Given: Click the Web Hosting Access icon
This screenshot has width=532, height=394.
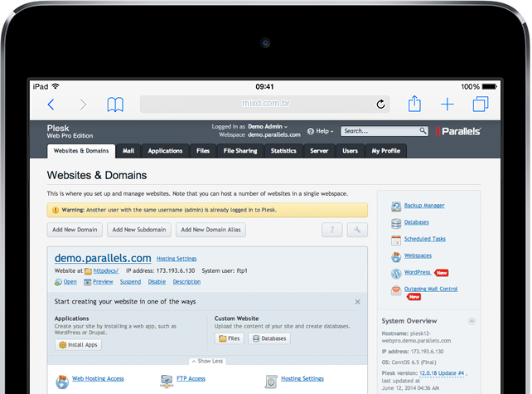Looking at the screenshot, I should [x=62, y=382].
